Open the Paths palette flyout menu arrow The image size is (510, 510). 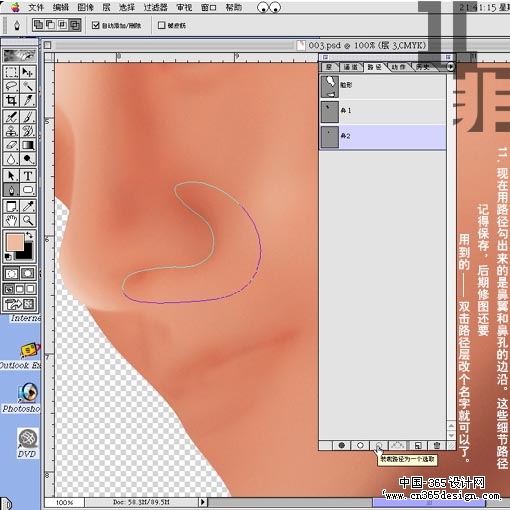pos(450,67)
